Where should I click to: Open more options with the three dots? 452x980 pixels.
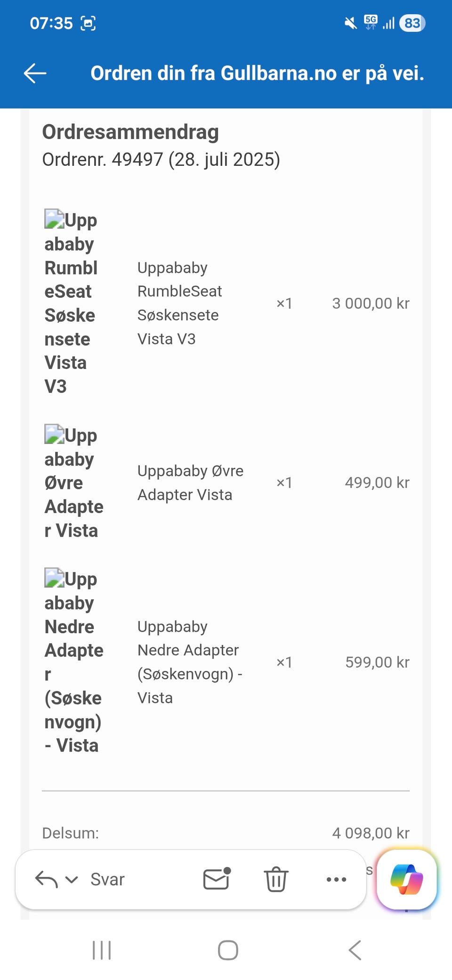[336, 879]
